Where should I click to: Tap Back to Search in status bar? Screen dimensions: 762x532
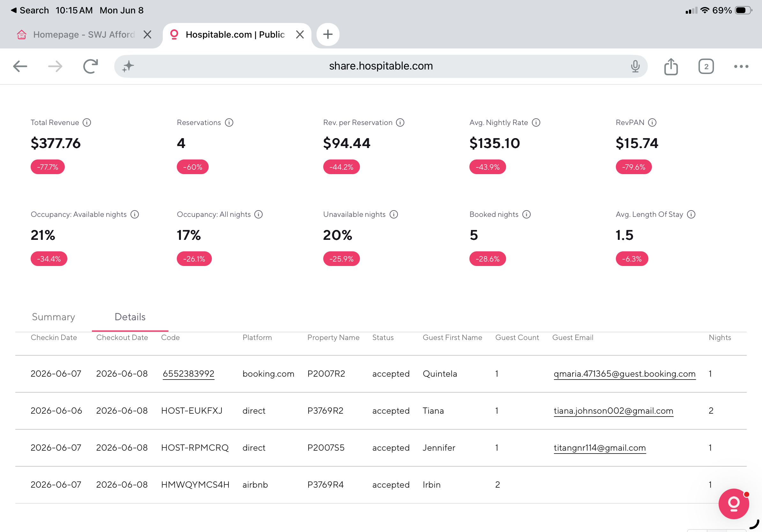pyautogui.click(x=30, y=10)
